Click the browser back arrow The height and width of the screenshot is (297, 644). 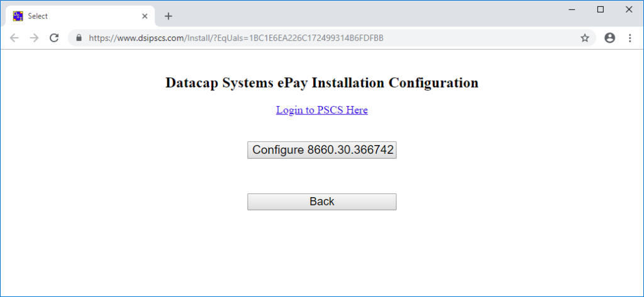point(14,38)
